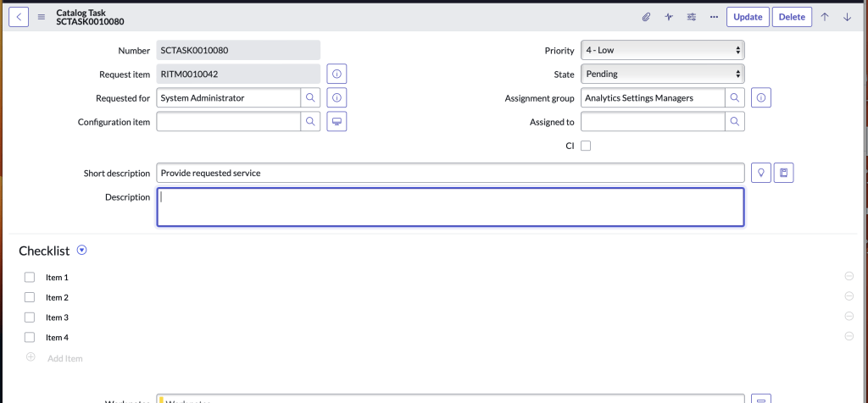Viewport: 868px width, 403px height.
Task: Check the Item 1 checklist box
Action: [x=30, y=278]
